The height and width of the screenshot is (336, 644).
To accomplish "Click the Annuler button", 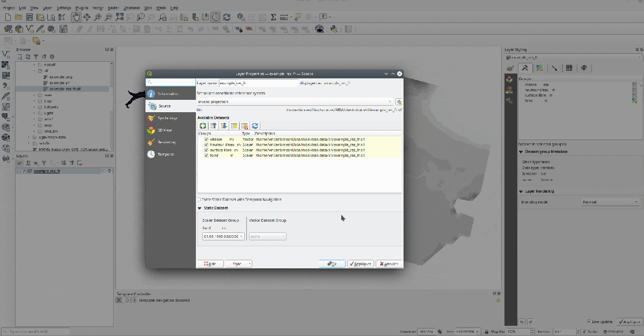I will (389, 264).
